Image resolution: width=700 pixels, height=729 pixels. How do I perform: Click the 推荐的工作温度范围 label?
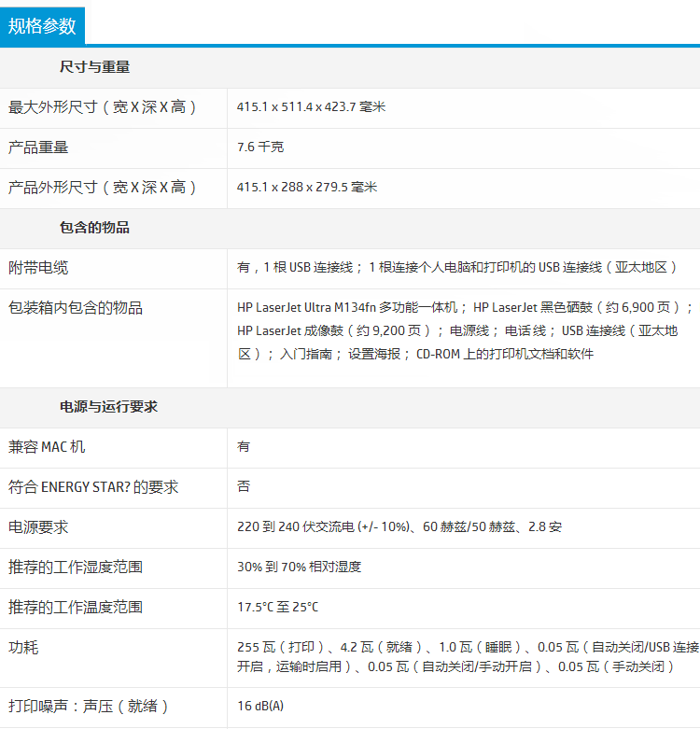(x=76, y=608)
